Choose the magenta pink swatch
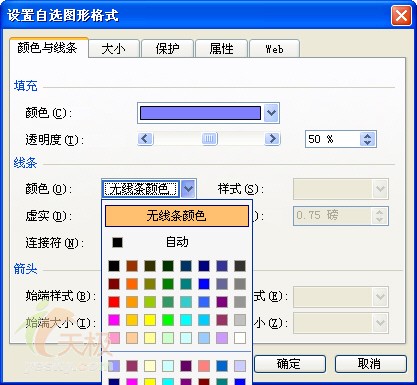The width and height of the screenshot is (417, 385). coord(114,320)
